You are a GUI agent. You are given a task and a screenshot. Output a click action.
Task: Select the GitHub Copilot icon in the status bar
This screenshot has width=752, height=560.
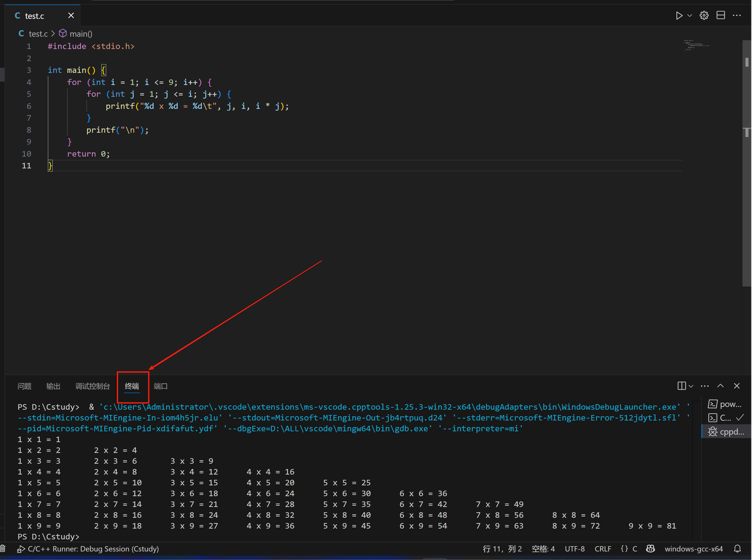click(x=651, y=549)
